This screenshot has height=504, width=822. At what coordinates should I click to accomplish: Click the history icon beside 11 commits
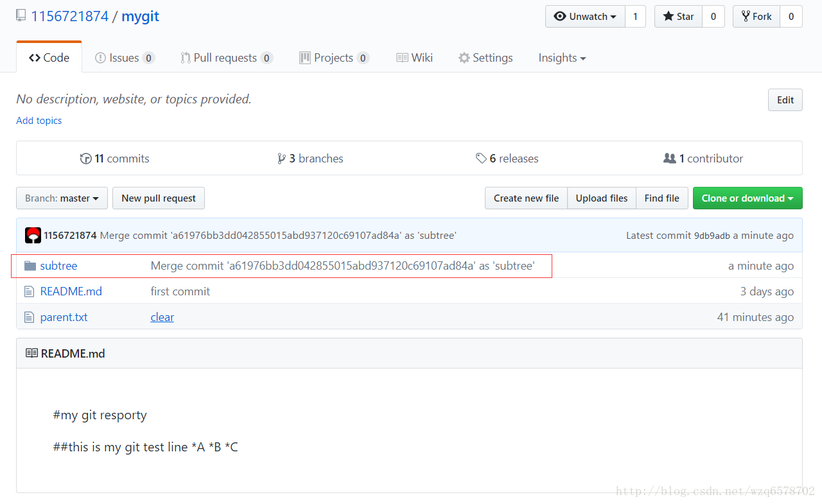pyautogui.click(x=85, y=159)
